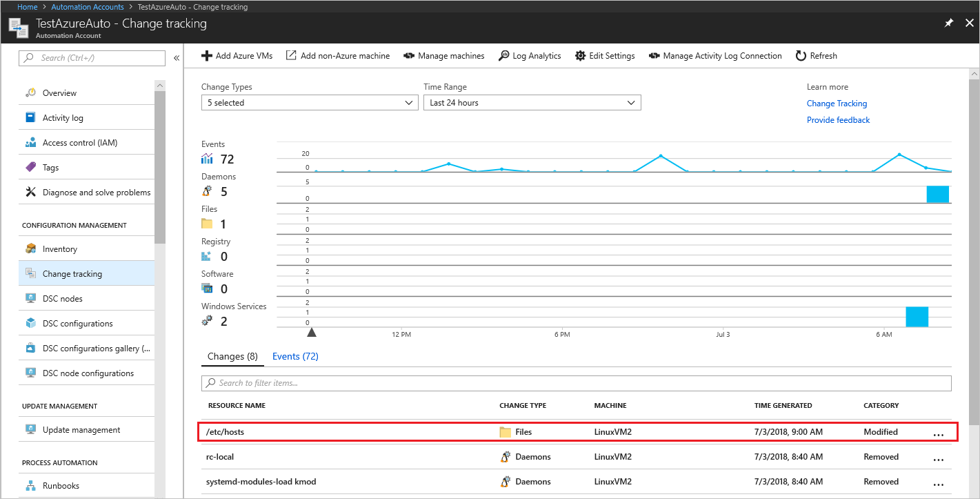980x499 pixels.
Task: Click the Activity log icon
Action: click(30, 117)
